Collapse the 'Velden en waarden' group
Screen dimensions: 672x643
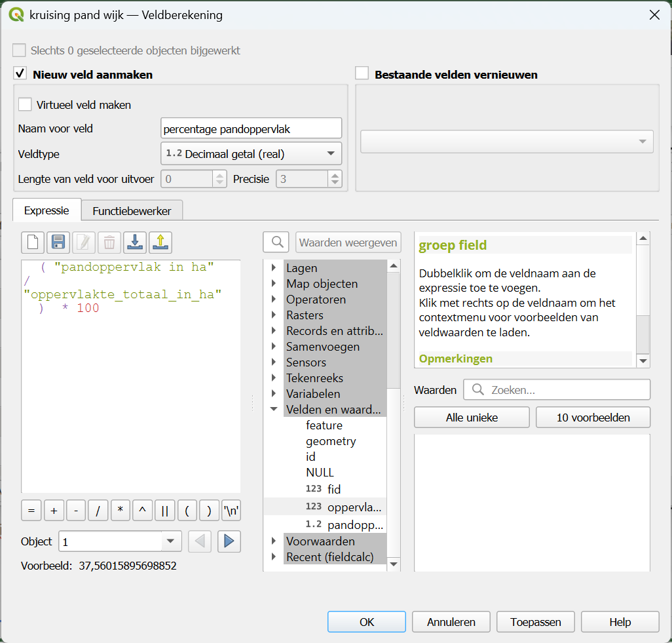pyautogui.click(x=274, y=410)
